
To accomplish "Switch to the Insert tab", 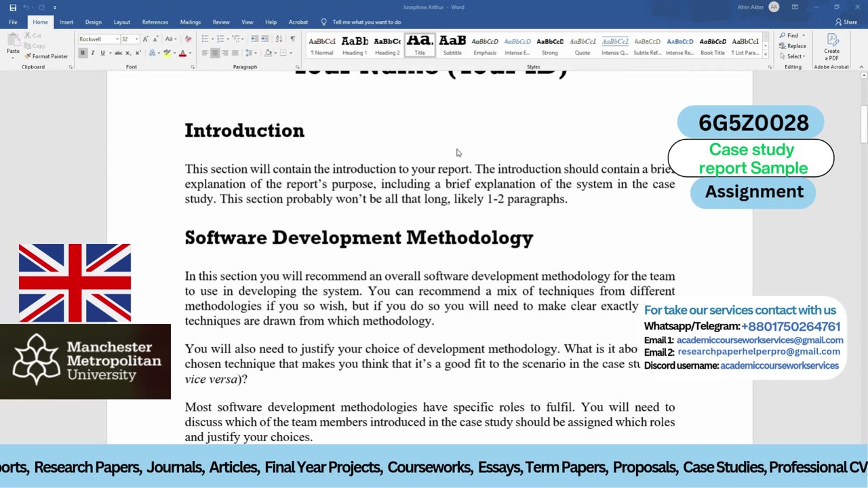I will [x=66, y=22].
